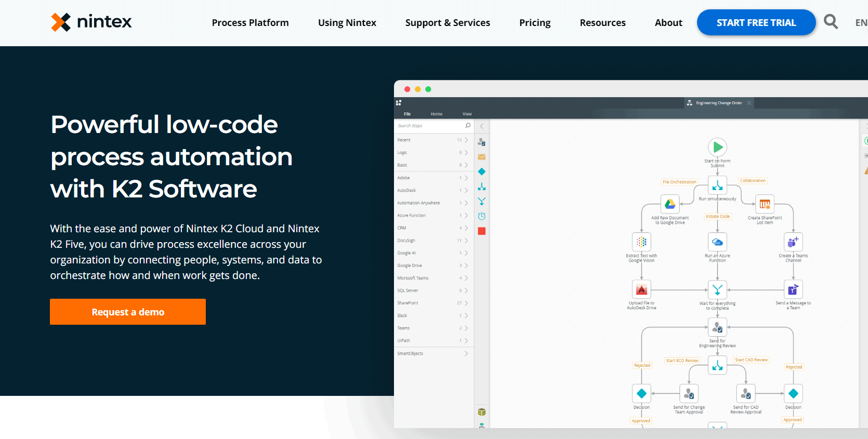Image resolution: width=868 pixels, height=439 pixels.
Task: Select the Upload file to AutoDesk Drive node
Action: (641, 289)
